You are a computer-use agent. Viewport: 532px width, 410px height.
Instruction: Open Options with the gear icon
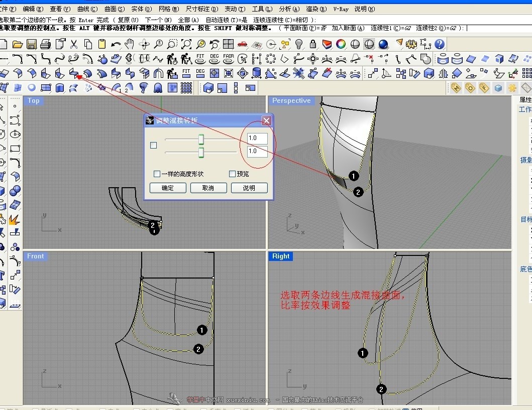click(x=411, y=44)
